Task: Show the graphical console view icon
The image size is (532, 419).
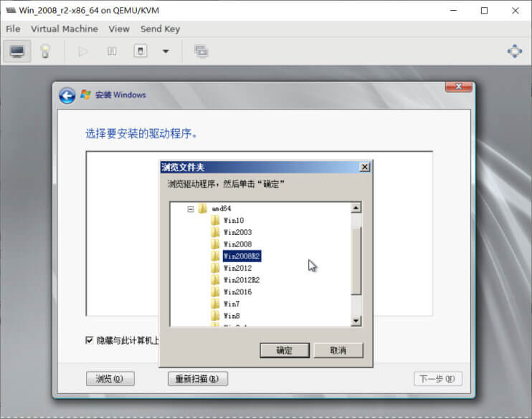Action: tap(17, 51)
